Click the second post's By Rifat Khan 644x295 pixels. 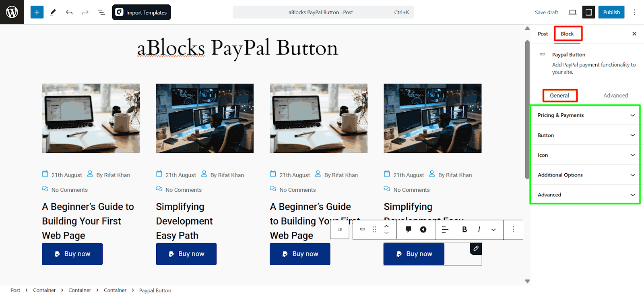pos(227,175)
